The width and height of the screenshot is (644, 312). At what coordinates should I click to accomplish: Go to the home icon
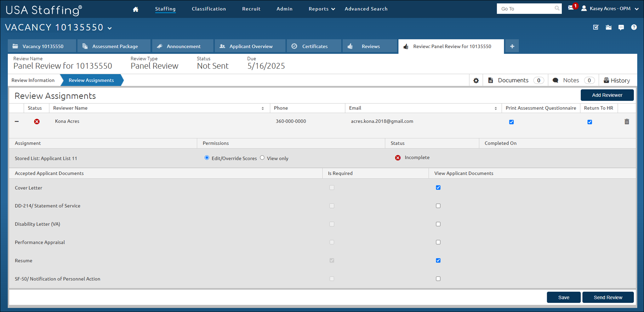[x=135, y=9]
